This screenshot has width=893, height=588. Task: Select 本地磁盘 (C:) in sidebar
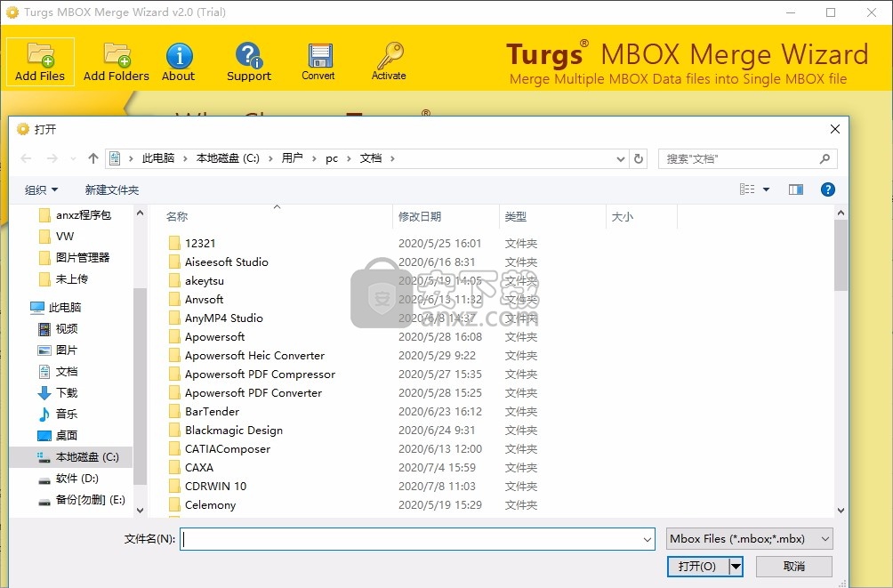(x=72, y=457)
